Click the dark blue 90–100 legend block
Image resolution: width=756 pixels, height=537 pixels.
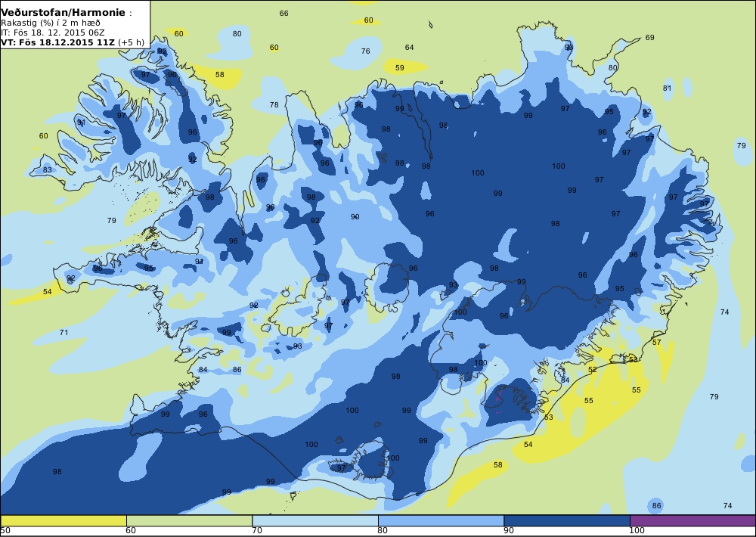pyautogui.click(x=566, y=520)
